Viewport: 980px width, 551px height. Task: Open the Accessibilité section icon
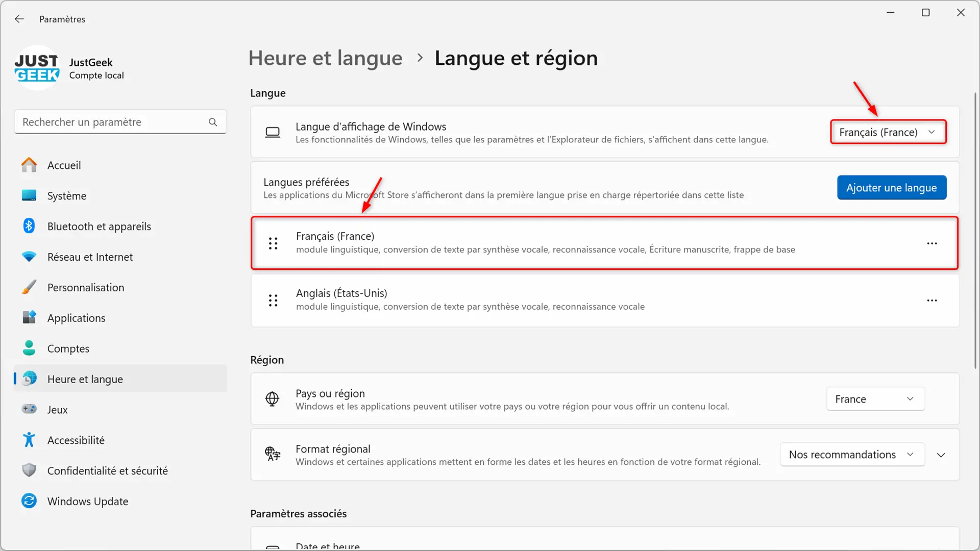pyautogui.click(x=29, y=440)
